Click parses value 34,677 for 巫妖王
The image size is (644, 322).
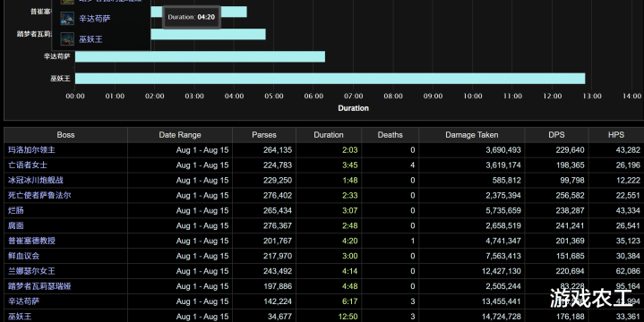coord(279,317)
